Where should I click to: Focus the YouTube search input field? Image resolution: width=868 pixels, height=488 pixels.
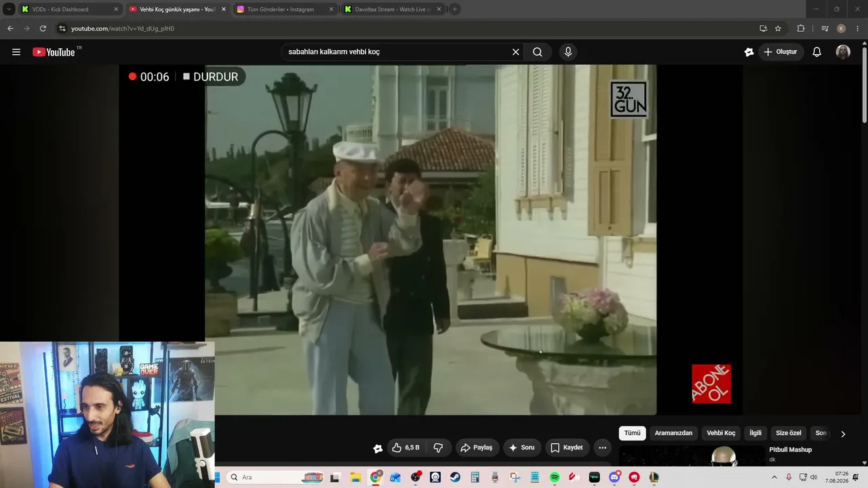coord(397,52)
